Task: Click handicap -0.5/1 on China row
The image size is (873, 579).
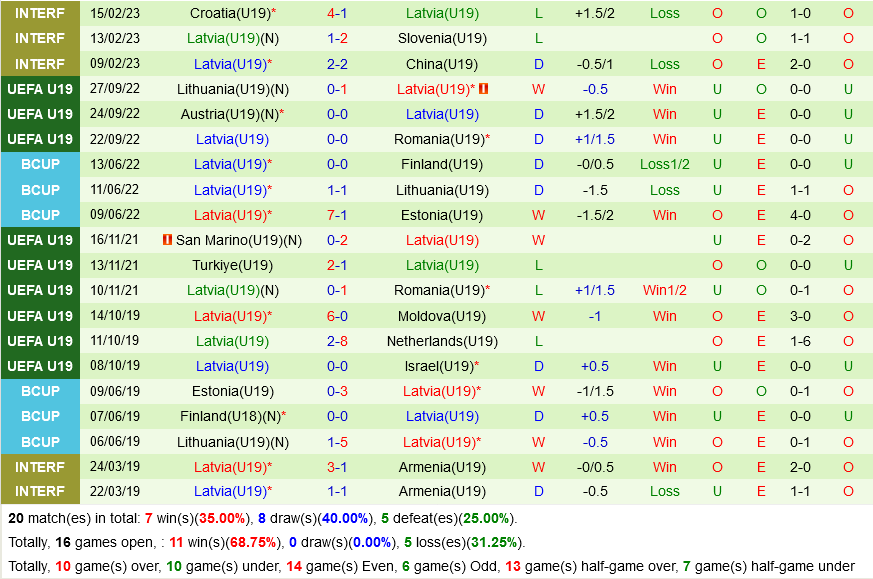Action: tap(595, 64)
